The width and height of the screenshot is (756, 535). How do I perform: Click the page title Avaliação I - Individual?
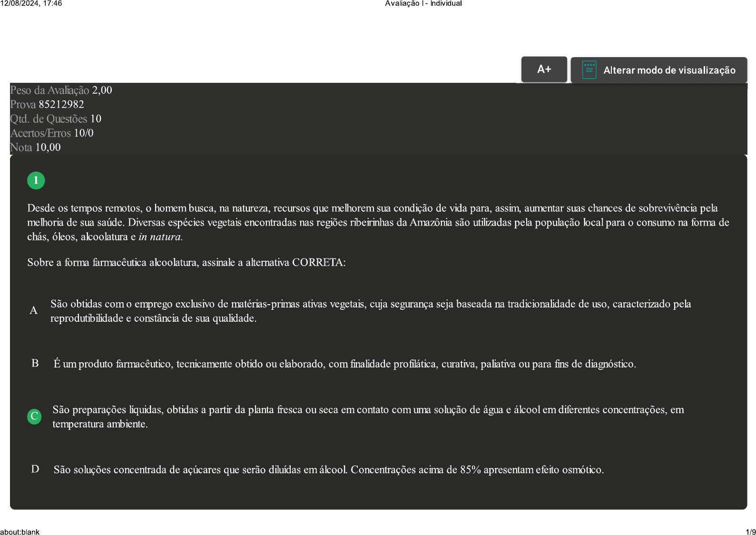(x=423, y=4)
